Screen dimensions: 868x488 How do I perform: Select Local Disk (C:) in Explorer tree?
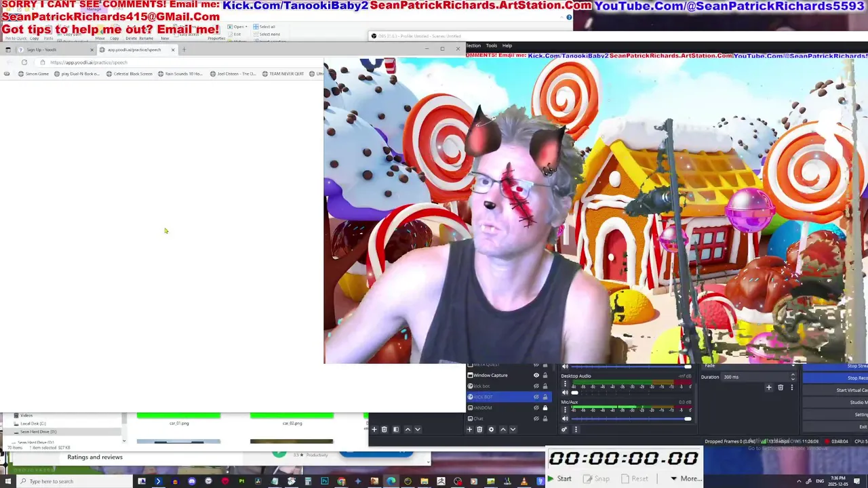(x=33, y=424)
